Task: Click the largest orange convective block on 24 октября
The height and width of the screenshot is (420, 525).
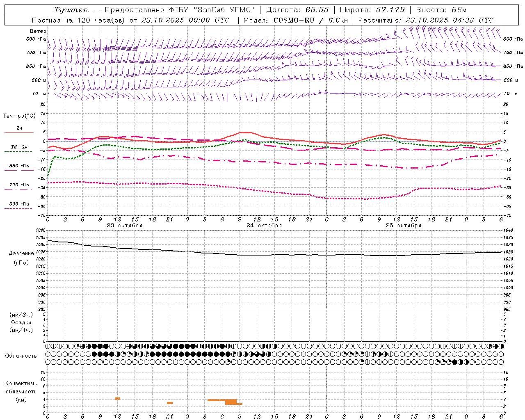Action: [231, 402]
